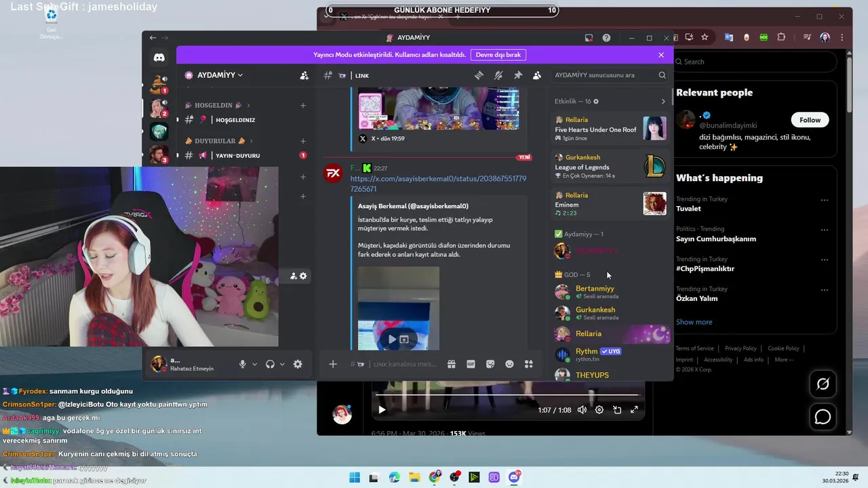This screenshot has height=488, width=868.
Task: Bookmark page with browser star icon
Action: pyautogui.click(x=705, y=37)
